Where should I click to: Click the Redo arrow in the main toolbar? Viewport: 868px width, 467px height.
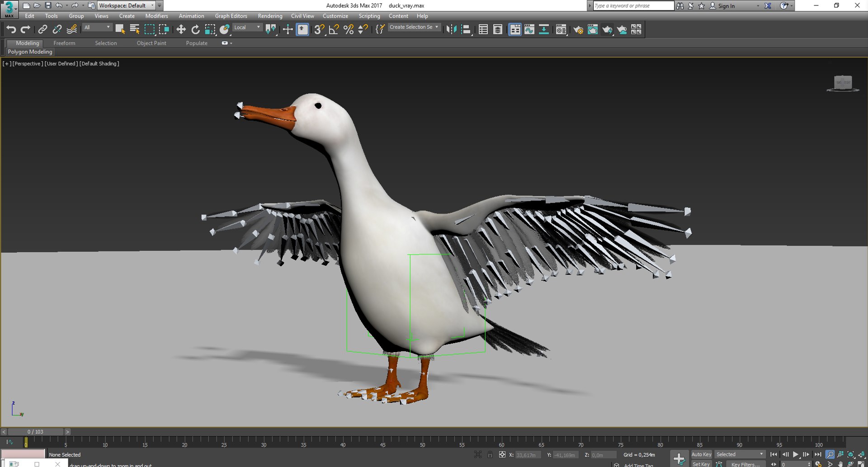26,29
